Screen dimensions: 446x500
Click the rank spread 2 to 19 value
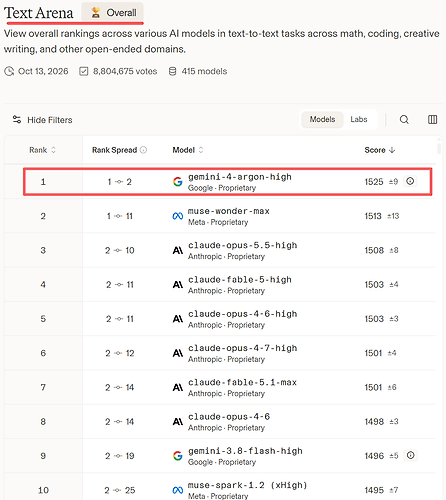click(120, 456)
